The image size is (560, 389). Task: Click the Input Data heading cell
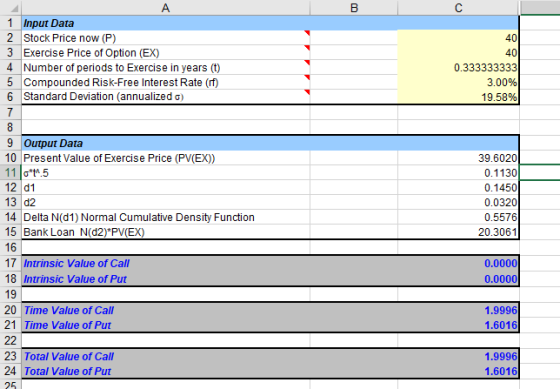[166, 23]
